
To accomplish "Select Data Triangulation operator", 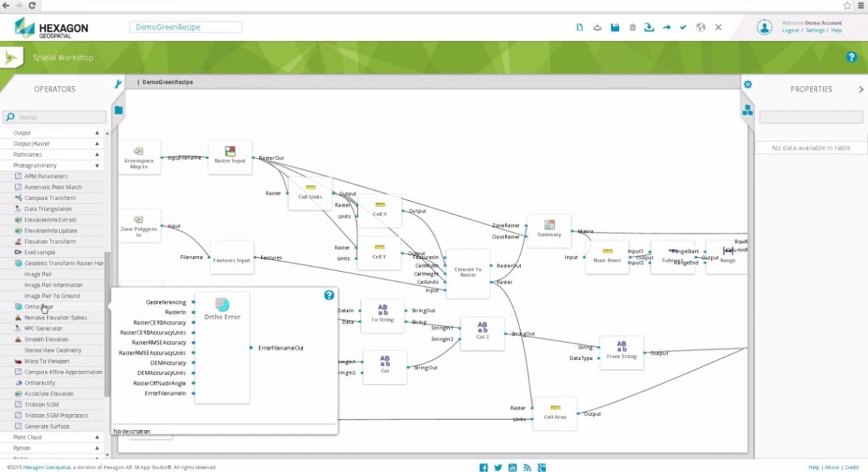I will [48, 209].
